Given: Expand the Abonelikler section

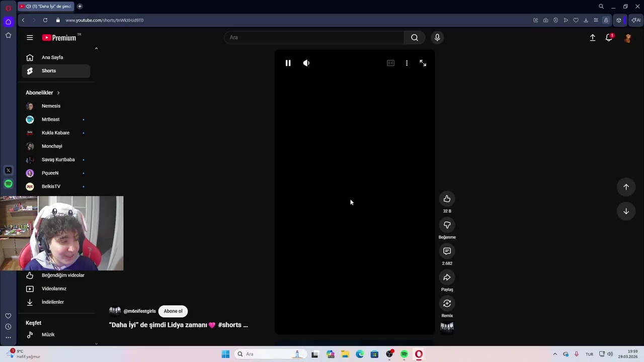Looking at the screenshot, I should pyautogui.click(x=43, y=93).
